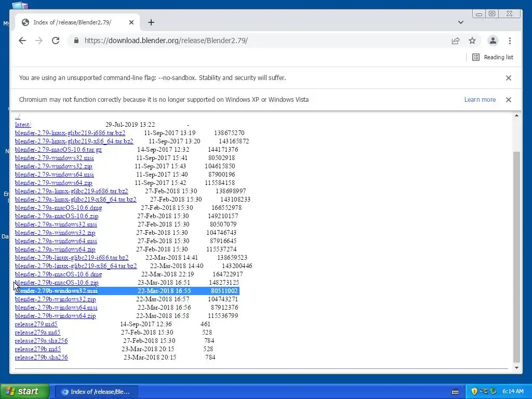The image size is (532, 399).
Task: Open the release279.md5 checksum file
Action: (x=36, y=324)
